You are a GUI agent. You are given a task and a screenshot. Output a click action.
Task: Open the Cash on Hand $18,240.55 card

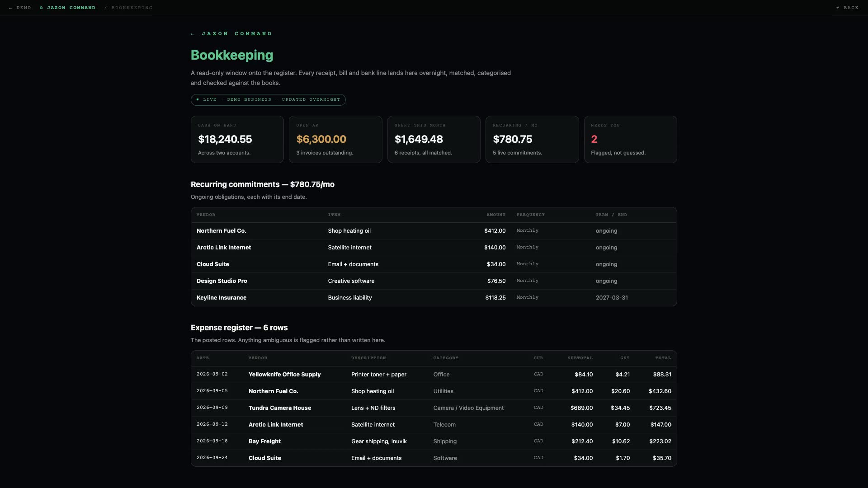pyautogui.click(x=237, y=139)
